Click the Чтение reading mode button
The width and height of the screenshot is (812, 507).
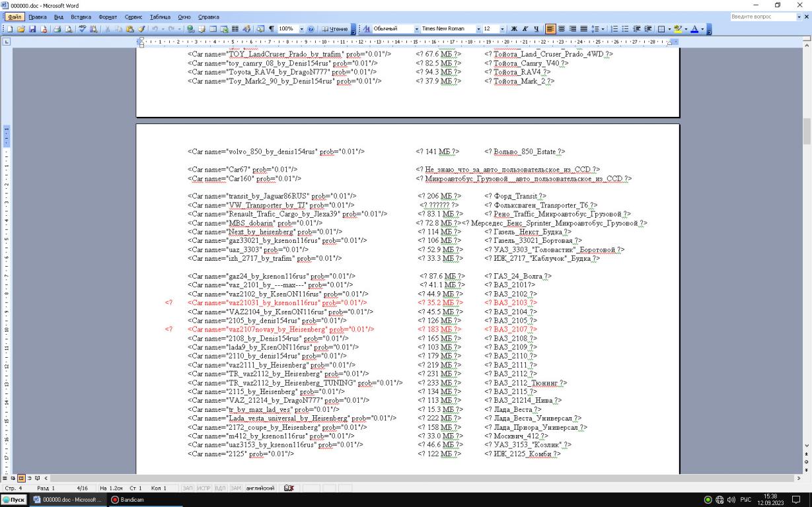pos(335,29)
